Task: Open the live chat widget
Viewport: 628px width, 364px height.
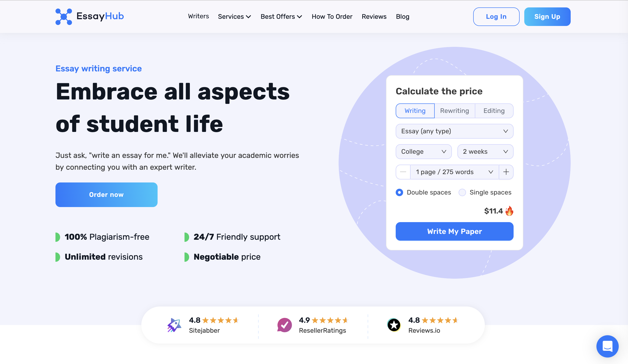Action: point(607,346)
